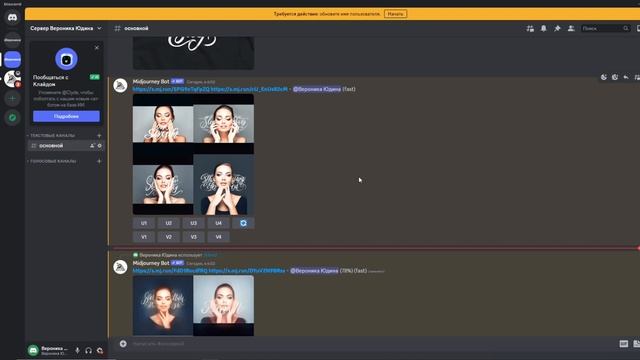
Task: Show the member list icon
Action: coord(571,29)
